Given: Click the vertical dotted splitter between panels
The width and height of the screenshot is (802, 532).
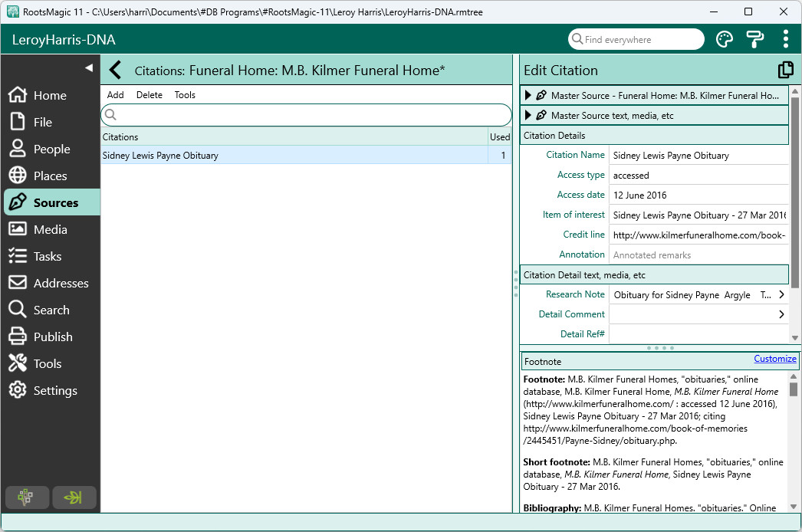Looking at the screenshot, I should tap(515, 284).
